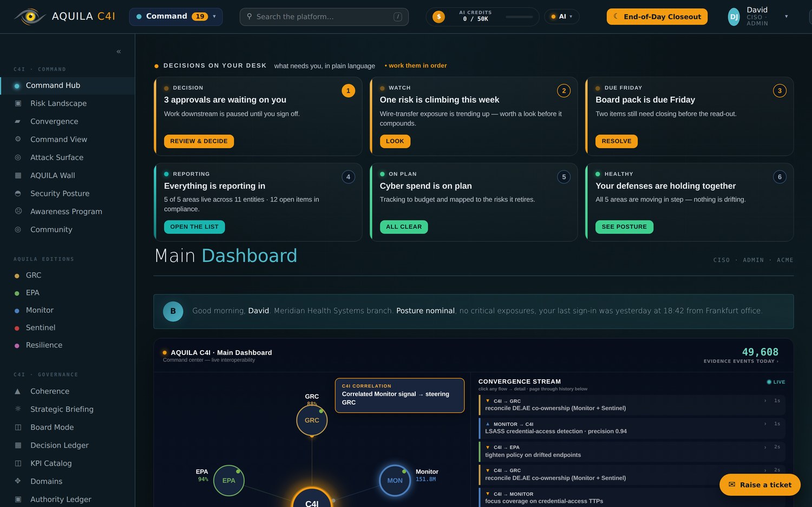812x507 pixels.
Task: Click the Strategic Briefing sun icon
Action: [18, 409]
